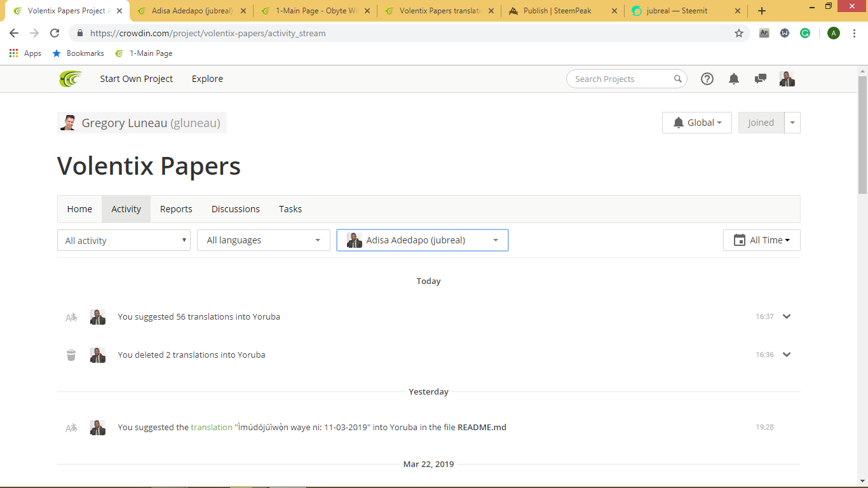
Task: Open the Discussions tab
Action: click(x=236, y=209)
